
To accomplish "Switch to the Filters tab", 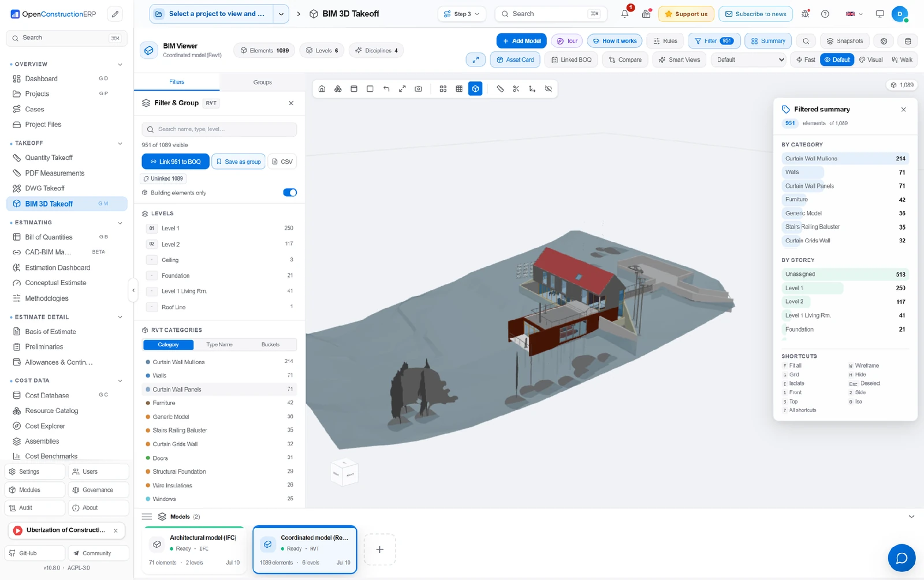I will (x=177, y=82).
